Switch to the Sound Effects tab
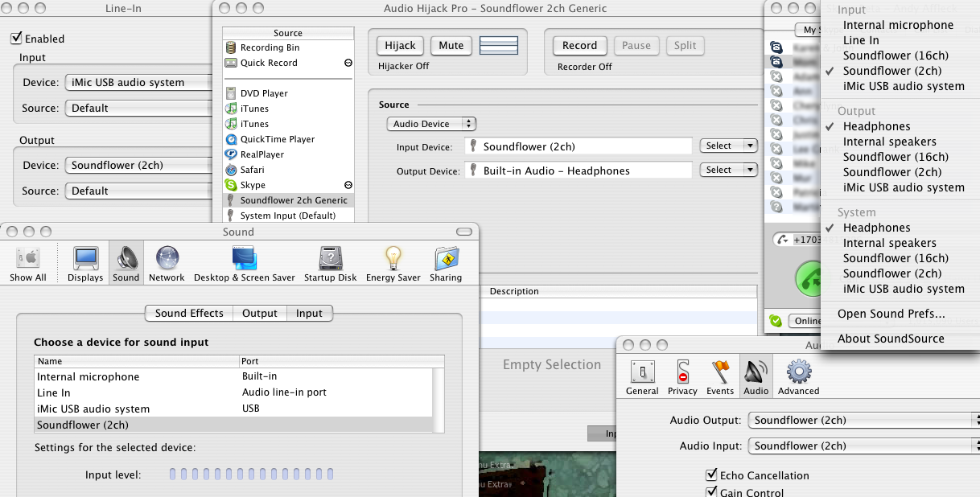 [189, 314]
